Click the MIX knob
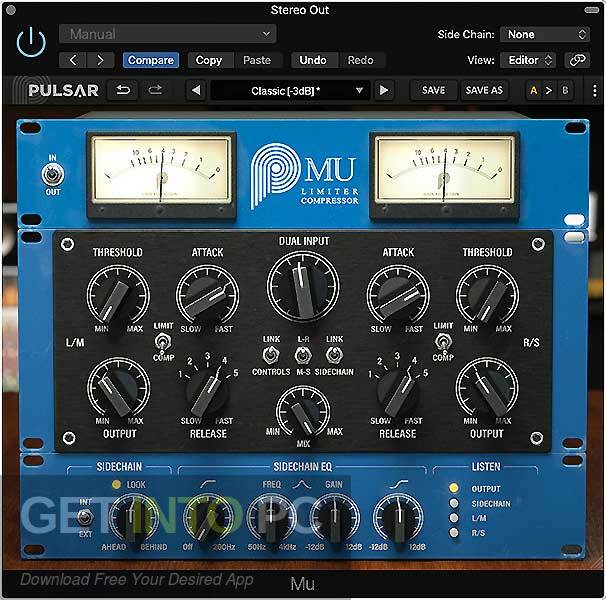 coord(303,412)
